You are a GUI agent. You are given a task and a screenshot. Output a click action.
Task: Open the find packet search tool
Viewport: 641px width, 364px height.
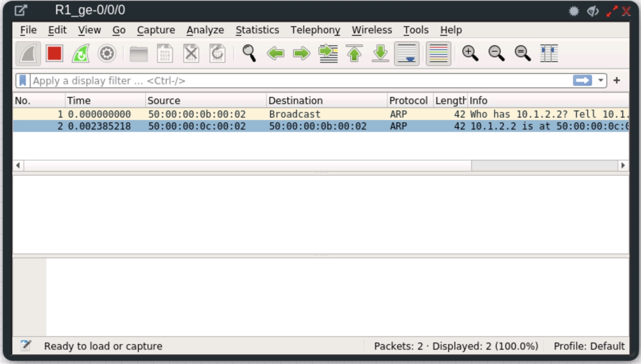(249, 54)
